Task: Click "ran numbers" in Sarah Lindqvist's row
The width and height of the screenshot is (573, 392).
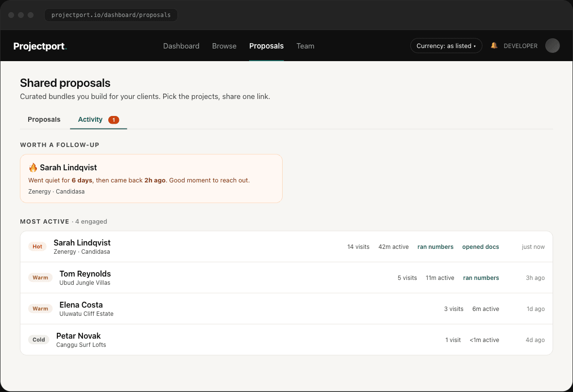Action: tap(435, 247)
